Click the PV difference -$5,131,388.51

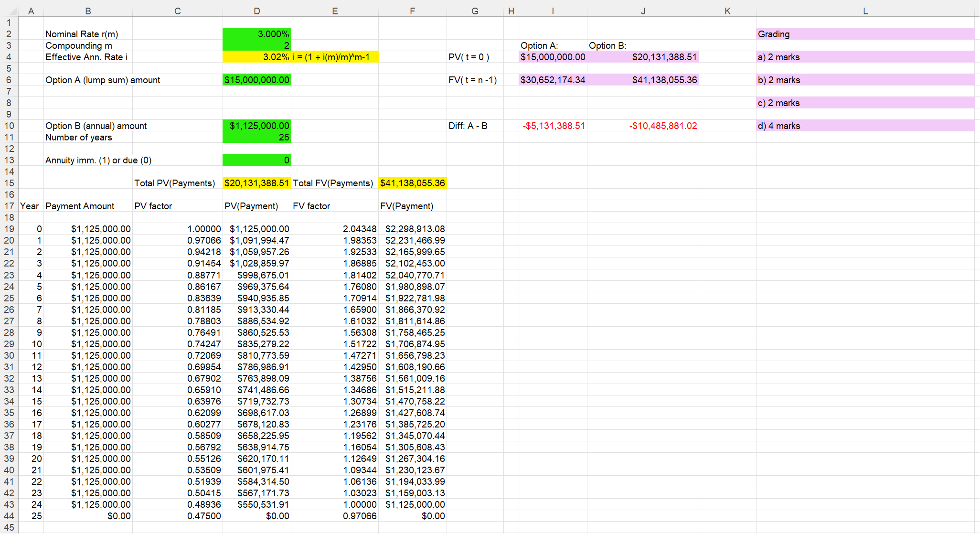tap(553, 126)
